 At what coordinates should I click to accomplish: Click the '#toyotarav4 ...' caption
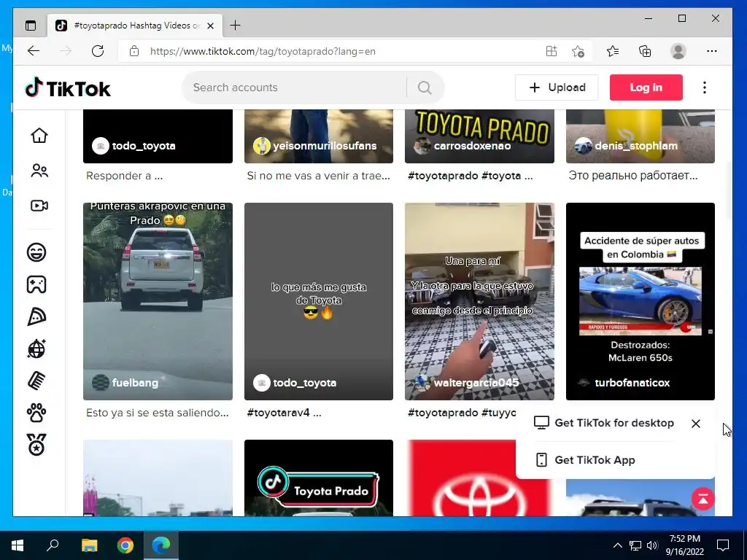click(284, 413)
